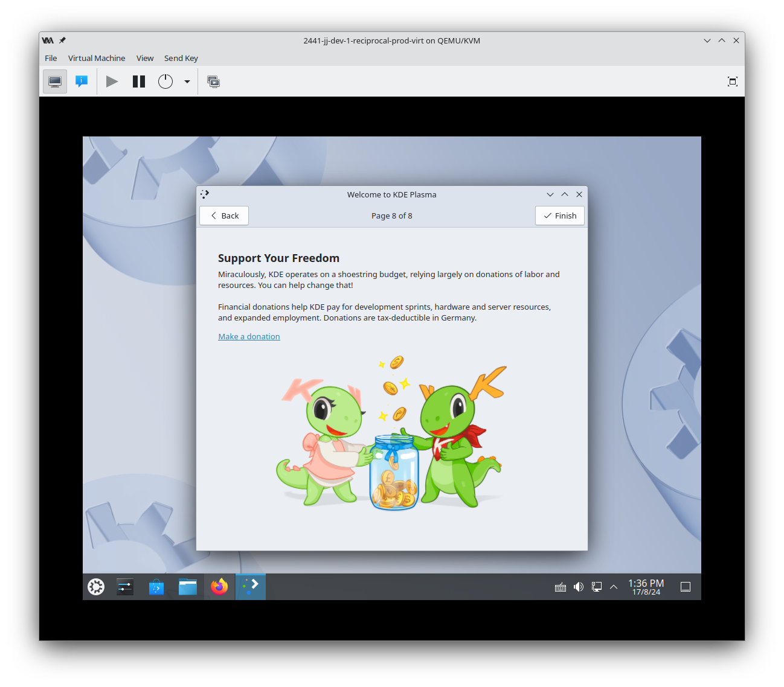Click the Konqi mascots donation illustration

coord(392,433)
